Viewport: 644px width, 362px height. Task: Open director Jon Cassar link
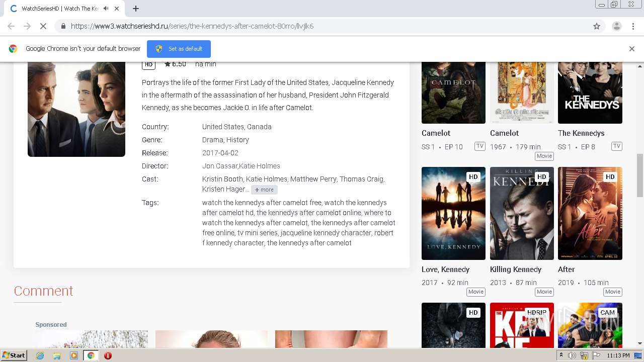220,166
